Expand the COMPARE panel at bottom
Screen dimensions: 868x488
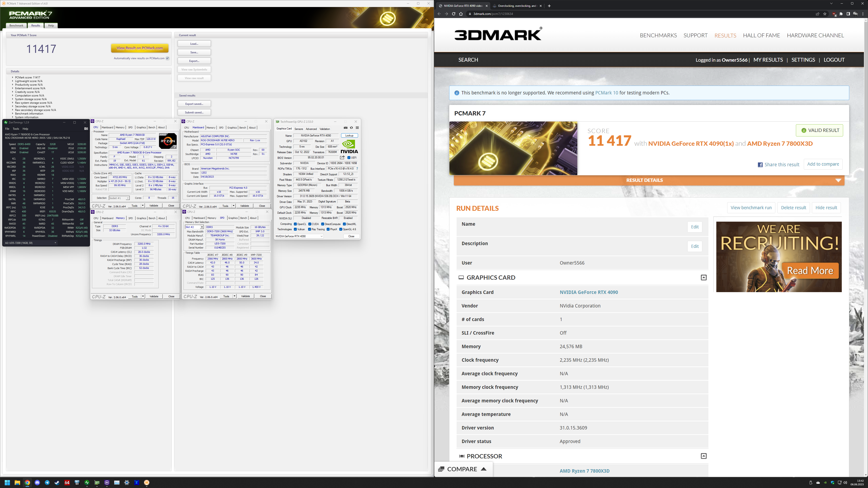point(463,469)
